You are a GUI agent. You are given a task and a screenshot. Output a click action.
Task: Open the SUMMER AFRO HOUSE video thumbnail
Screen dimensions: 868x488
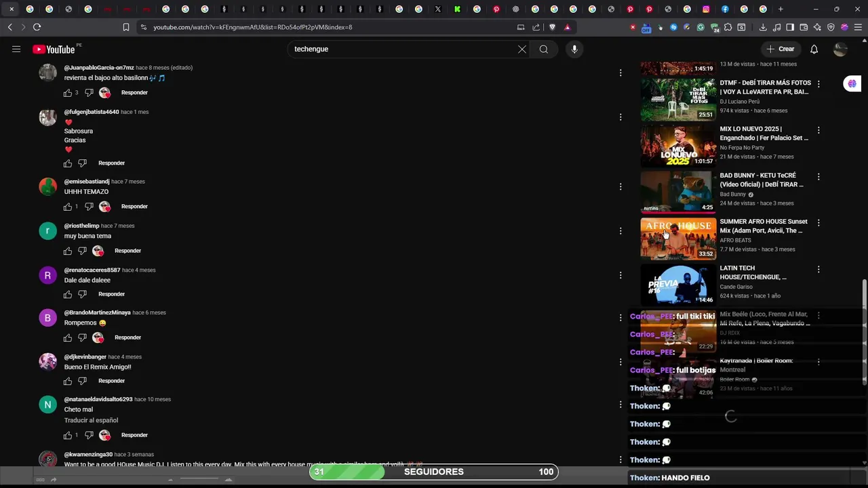pos(678,239)
